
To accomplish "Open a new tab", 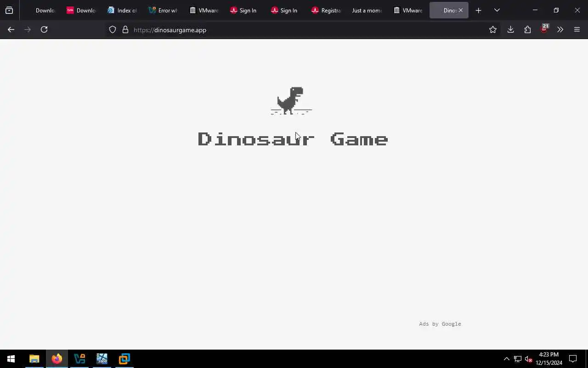I will coord(478,10).
